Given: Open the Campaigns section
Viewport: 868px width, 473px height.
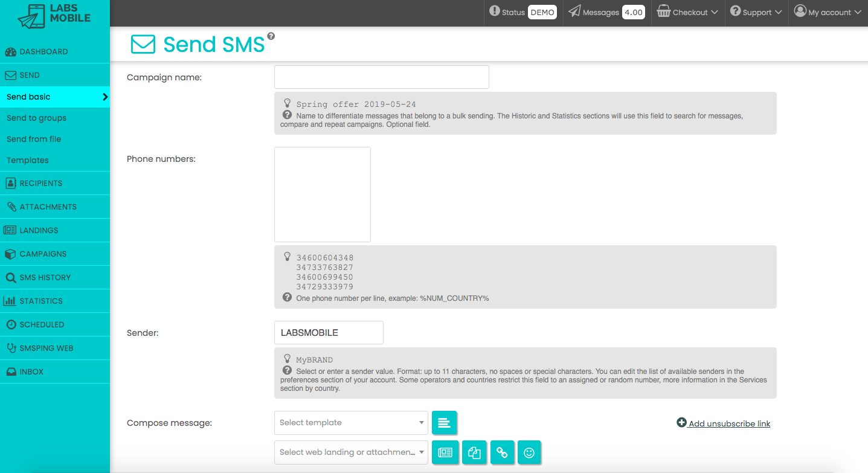Looking at the screenshot, I should 55,254.
